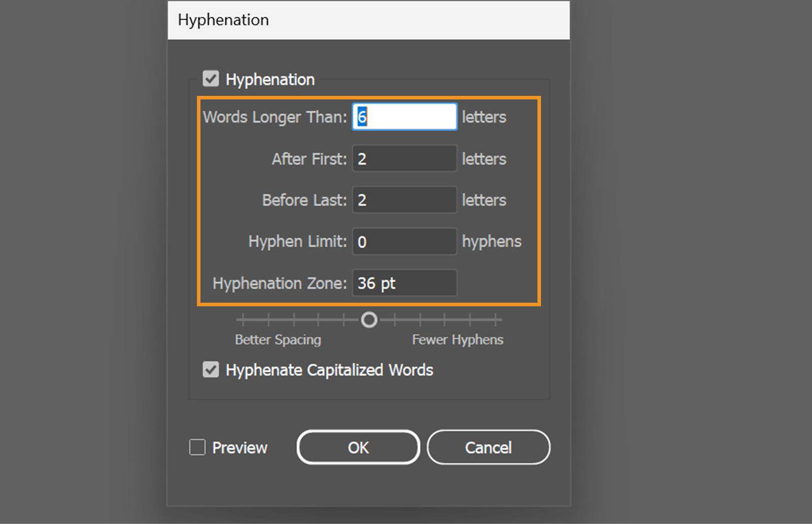Image resolution: width=812 pixels, height=524 pixels.
Task: Click the spacing slider handle
Action: click(x=369, y=320)
